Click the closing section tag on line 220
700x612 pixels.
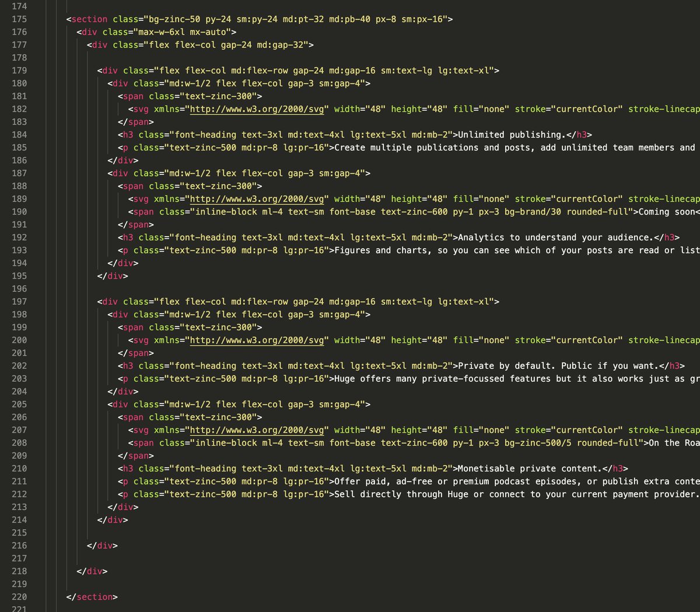click(92, 597)
